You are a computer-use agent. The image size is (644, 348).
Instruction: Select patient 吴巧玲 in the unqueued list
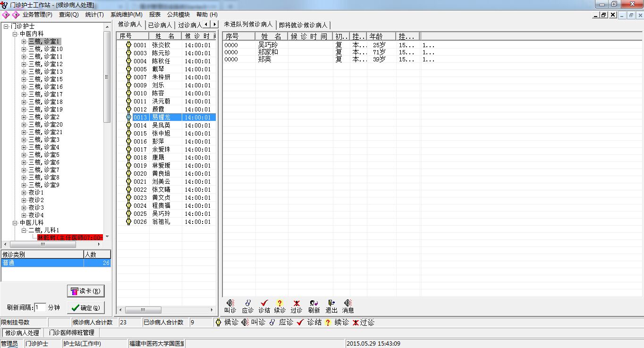268,45
